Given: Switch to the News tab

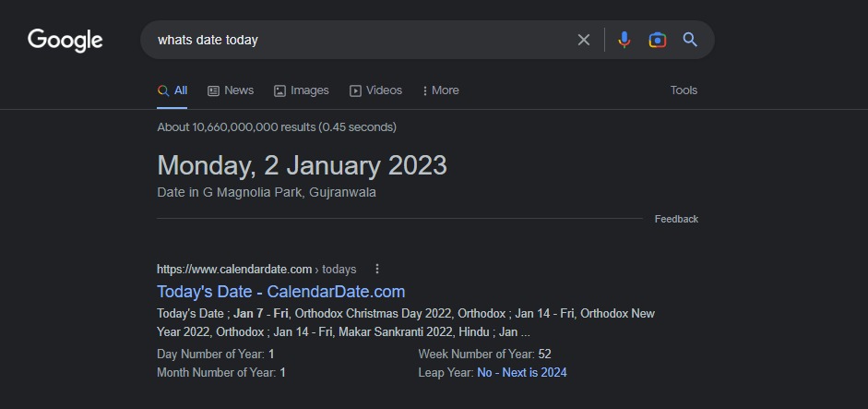Looking at the screenshot, I should point(231,90).
